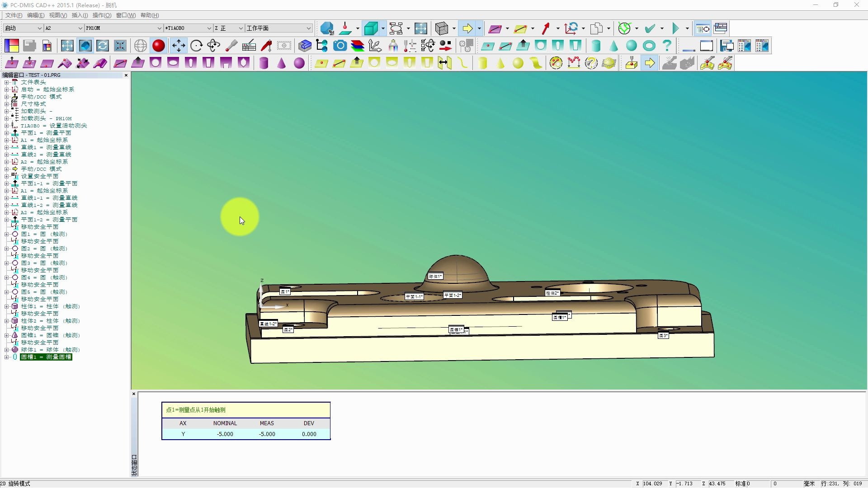Open the 操作(O) menu
Screen dimensions: 868x488
coord(102,15)
